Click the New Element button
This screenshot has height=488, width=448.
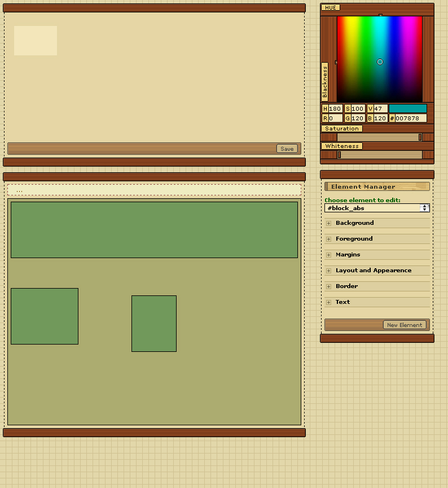405,325
